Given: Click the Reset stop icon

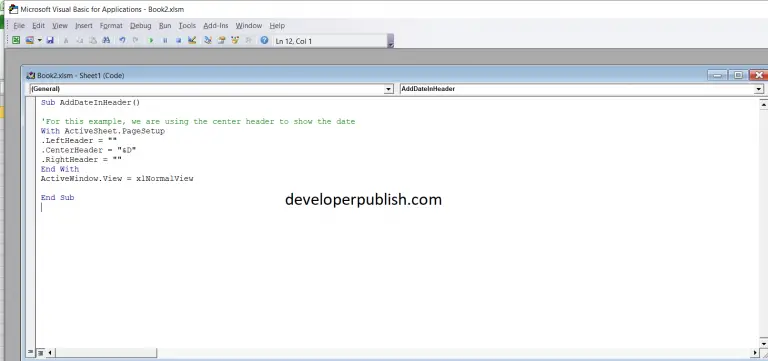Looking at the screenshot, I should pyautogui.click(x=178, y=41).
